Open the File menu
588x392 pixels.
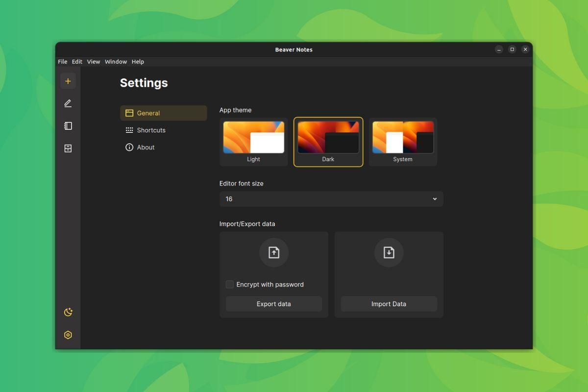tap(62, 61)
